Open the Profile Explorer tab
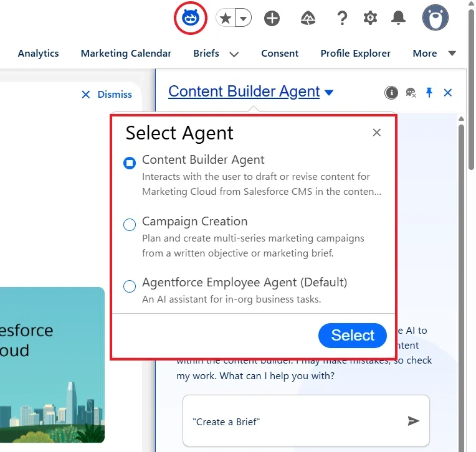 click(356, 54)
